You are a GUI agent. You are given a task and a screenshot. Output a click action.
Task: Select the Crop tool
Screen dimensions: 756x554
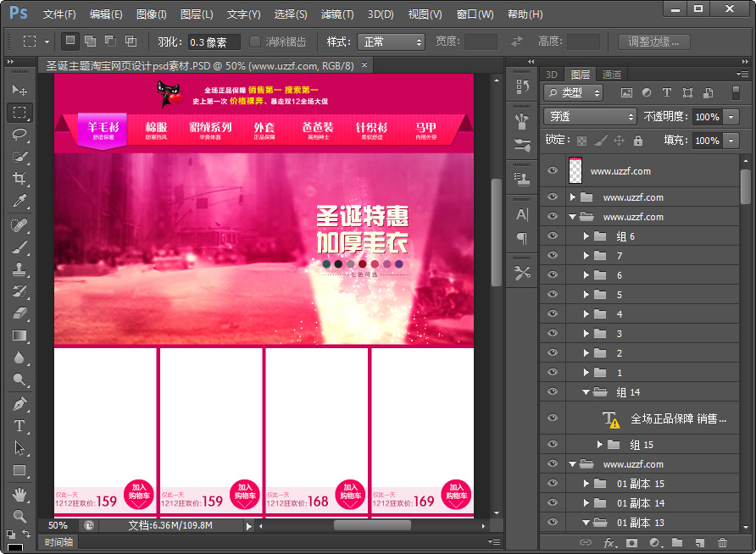tap(19, 179)
